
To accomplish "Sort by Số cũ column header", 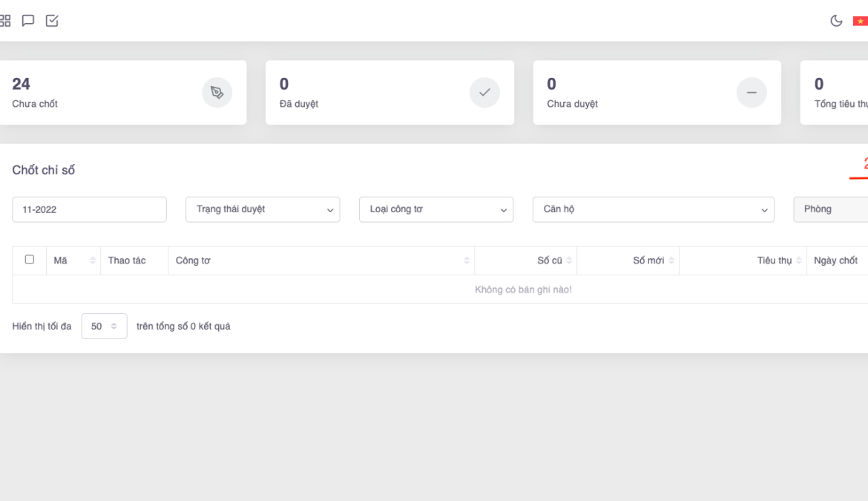I will click(x=554, y=261).
